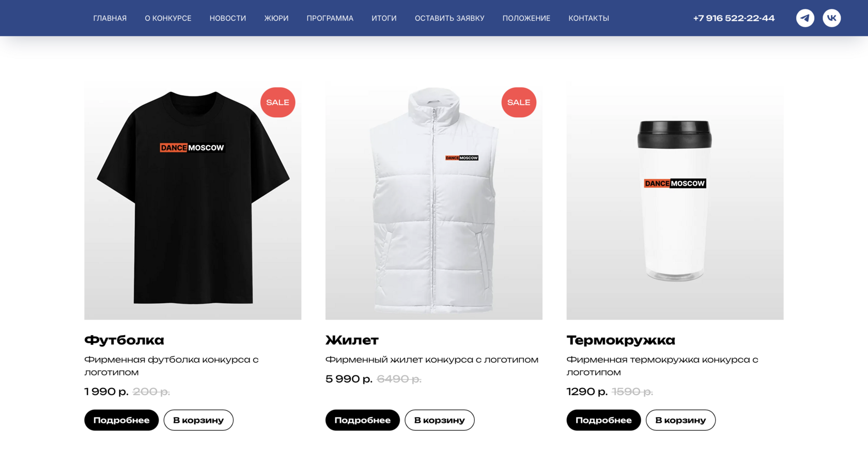View the ИТОГИ page
868x474 pixels.
click(384, 18)
